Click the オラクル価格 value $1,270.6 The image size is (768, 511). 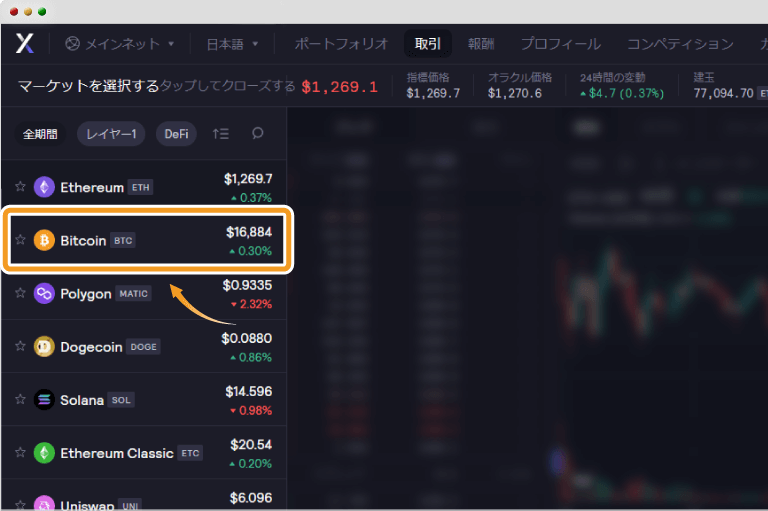(x=515, y=93)
